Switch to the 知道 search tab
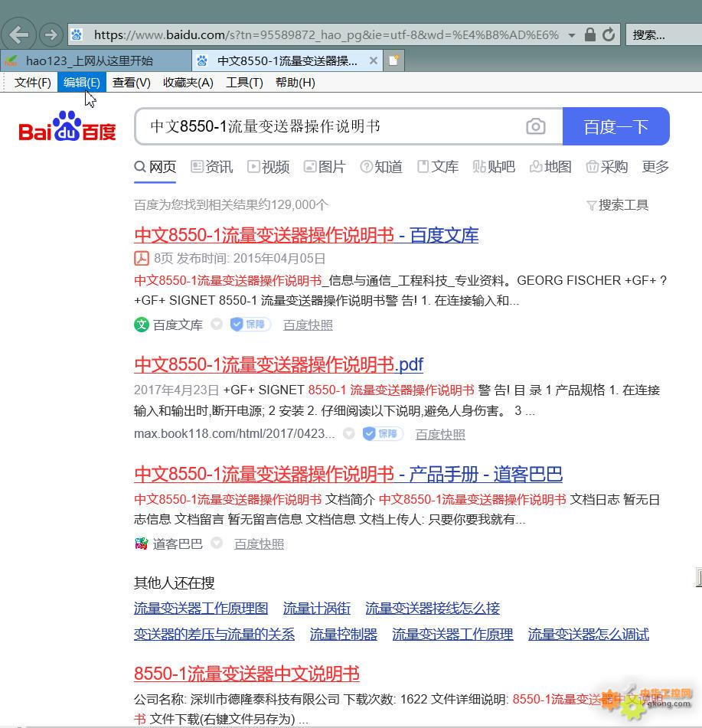The width and height of the screenshot is (702, 728). coord(381,167)
